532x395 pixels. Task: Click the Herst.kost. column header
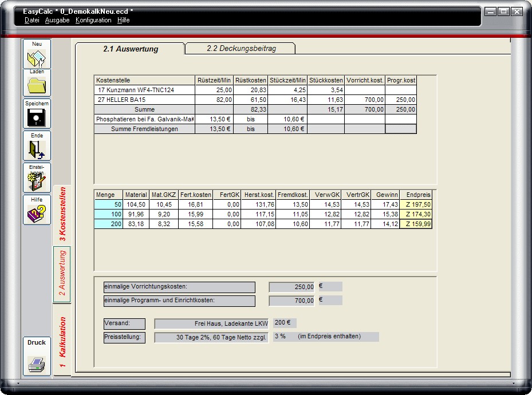click(258, 195)
